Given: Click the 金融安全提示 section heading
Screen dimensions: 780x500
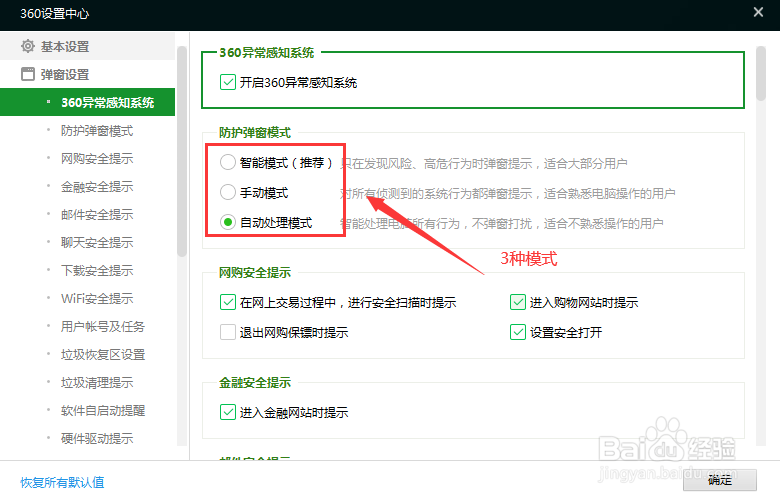Looking at the screenshot, I should [255, 383].
